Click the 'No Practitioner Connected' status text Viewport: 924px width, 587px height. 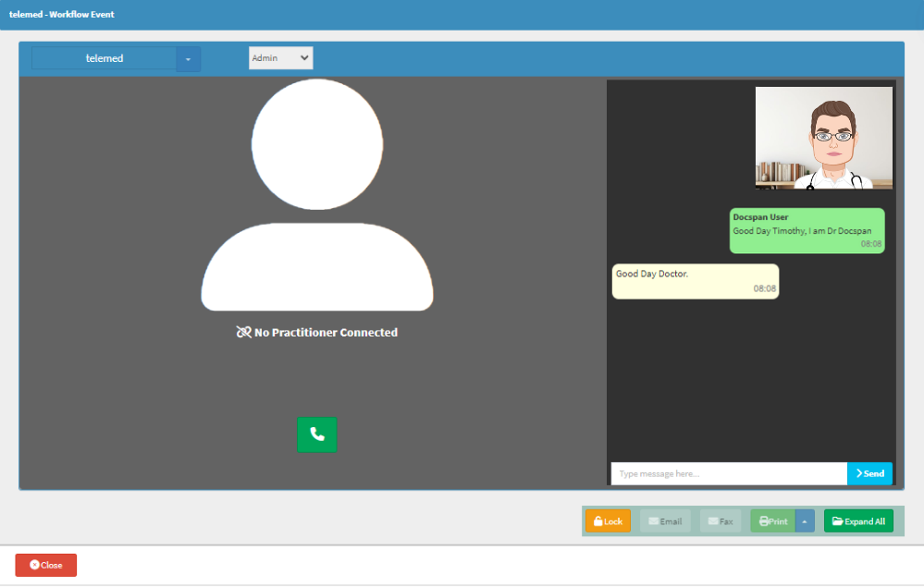pyautogui.click(x=326, y=333)
